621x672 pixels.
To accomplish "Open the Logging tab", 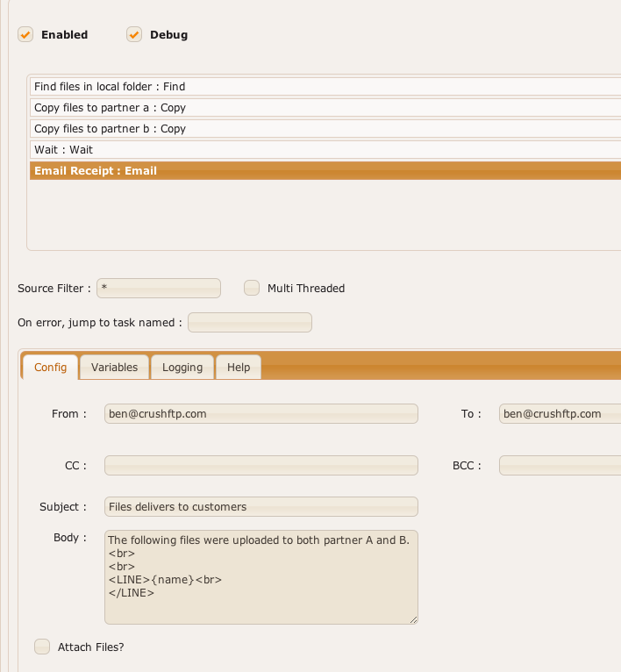I will [x=182, y=368].
